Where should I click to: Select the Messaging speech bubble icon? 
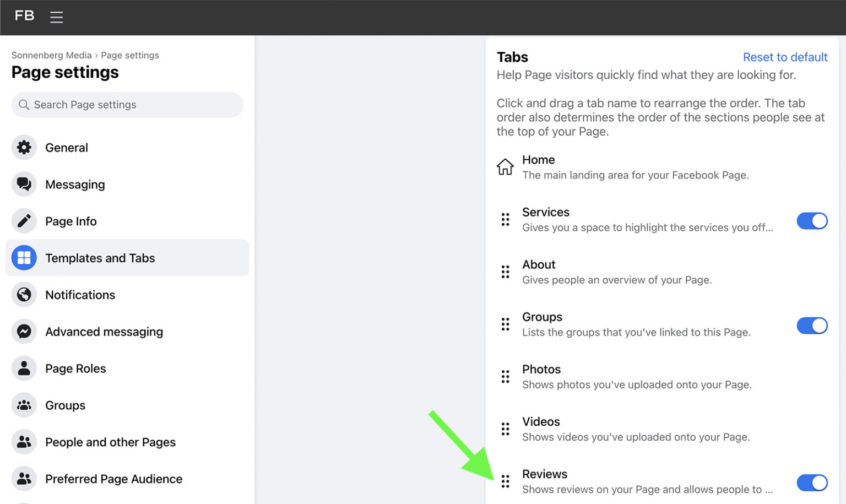point(24,184)
